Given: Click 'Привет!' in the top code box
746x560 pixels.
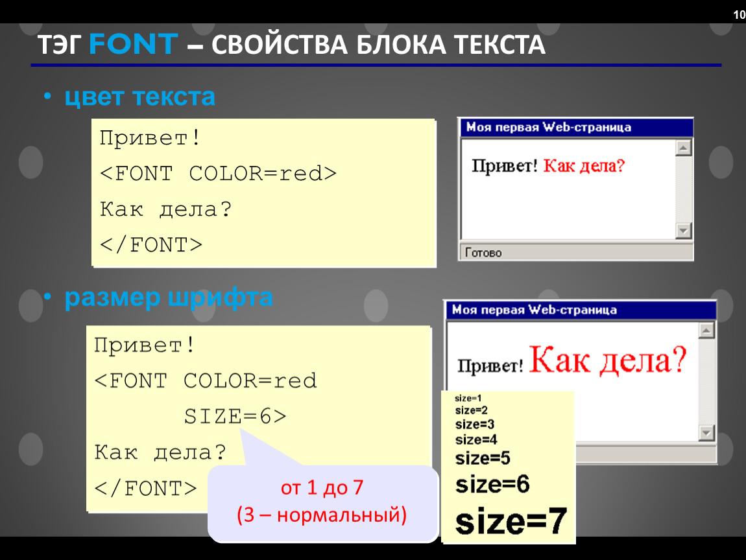Looking at the screenshot, I should [150, 138].
